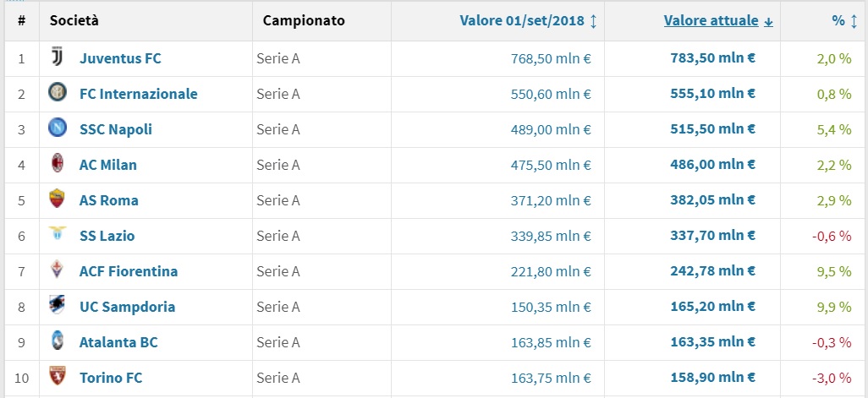Open the FC Internazionale club page
The image size is (868, 398).
(x=138, y=94)
